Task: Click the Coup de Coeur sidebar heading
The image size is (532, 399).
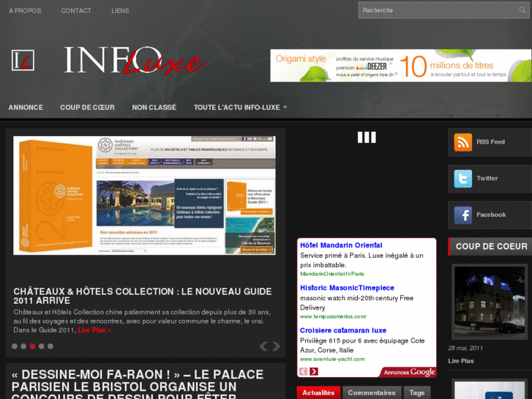Action: tap(492, 247)
